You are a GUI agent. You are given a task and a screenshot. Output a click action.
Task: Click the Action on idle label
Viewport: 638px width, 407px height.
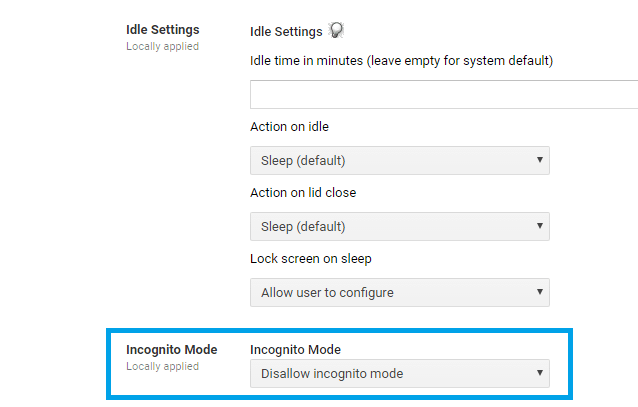(x=289, y=127)
